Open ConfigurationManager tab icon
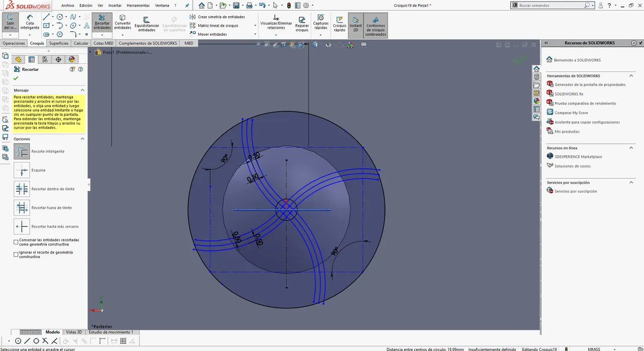The height and width of the screenshot is (351, 644). click(x=45, y=59)
